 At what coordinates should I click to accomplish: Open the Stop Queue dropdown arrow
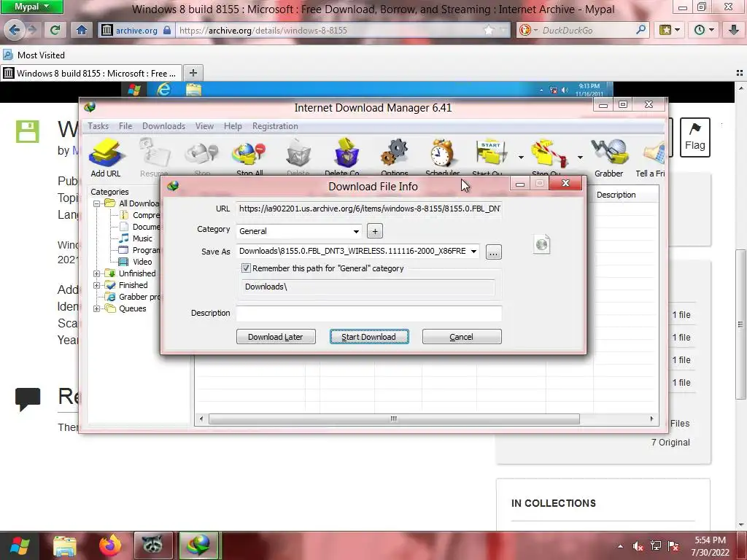[580, 157]
